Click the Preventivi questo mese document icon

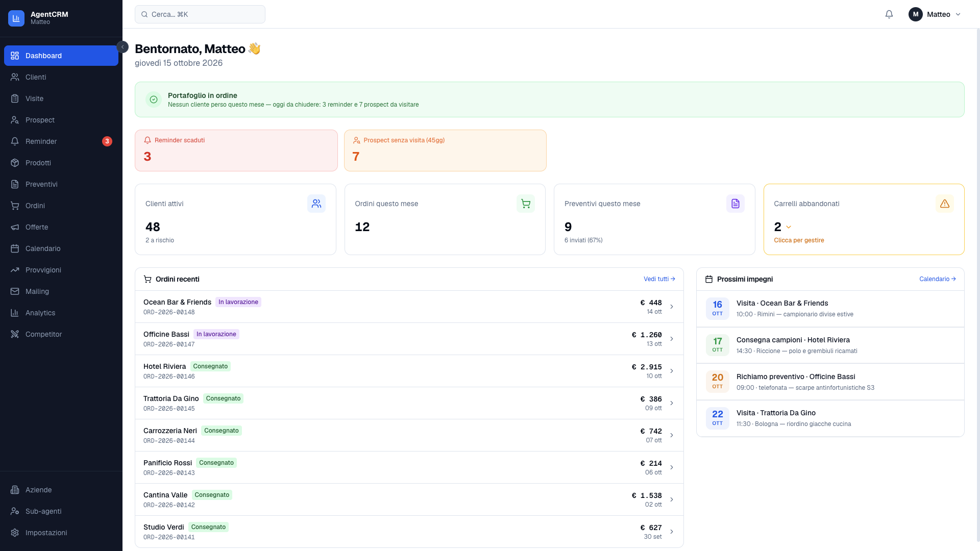736,204
